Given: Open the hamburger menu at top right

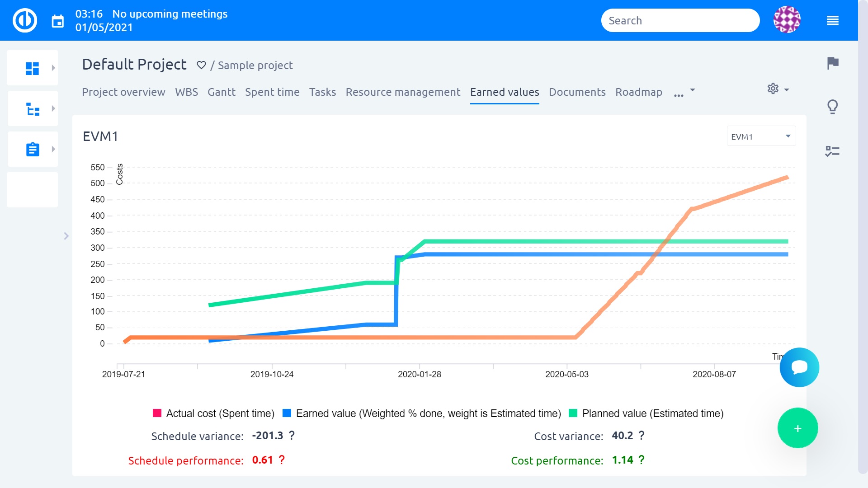Looking at the screenshot, I should click(x=832, y=20).
